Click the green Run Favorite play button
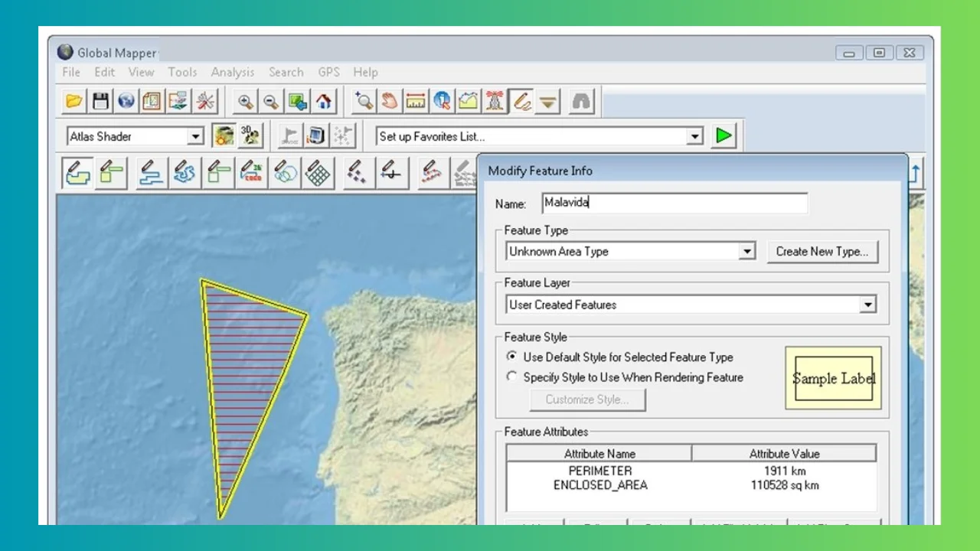This screenshot has width=980, height=551. (724, 136)
